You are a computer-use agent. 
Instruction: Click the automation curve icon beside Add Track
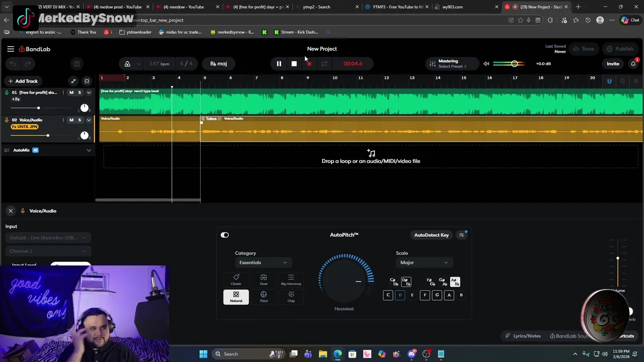[x=73, y=81]
